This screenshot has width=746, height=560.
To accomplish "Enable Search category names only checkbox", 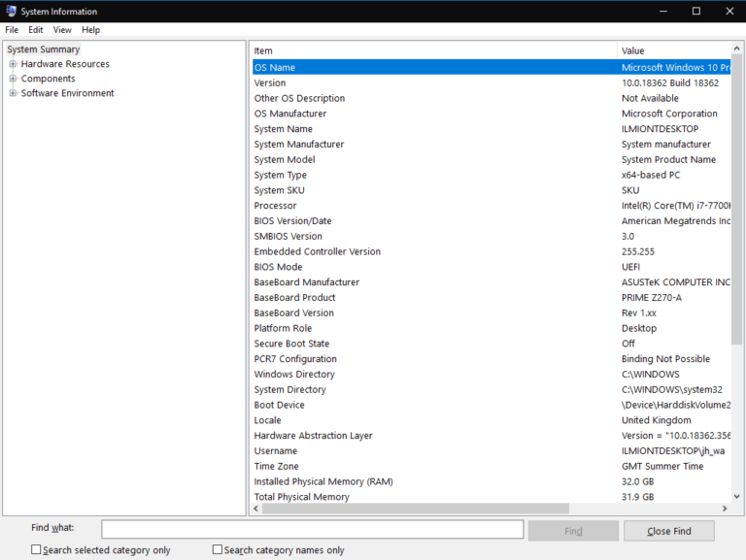I will coord(218,549).
